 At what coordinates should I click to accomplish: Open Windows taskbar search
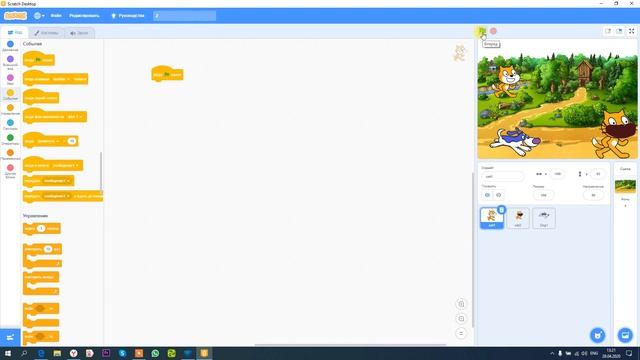click(24, 353)
